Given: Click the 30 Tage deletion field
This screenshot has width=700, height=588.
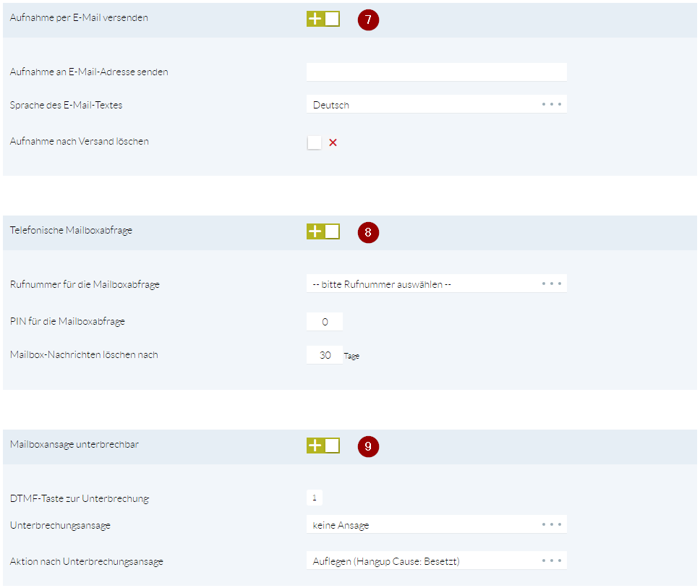Looking at the screenshot, I should [325, 355].
